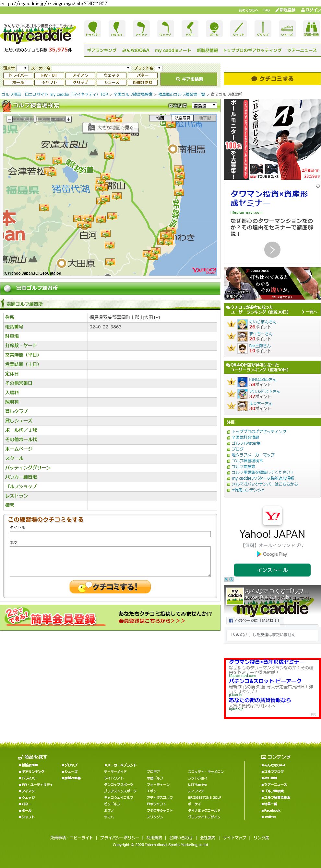Open ad info icon beside ad close

pyautogui.click(x=231, y=579)
